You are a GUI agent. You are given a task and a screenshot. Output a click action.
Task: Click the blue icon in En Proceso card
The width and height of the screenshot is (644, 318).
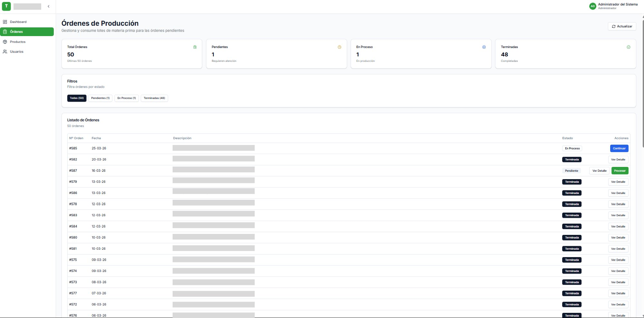[x=484, y=47]
